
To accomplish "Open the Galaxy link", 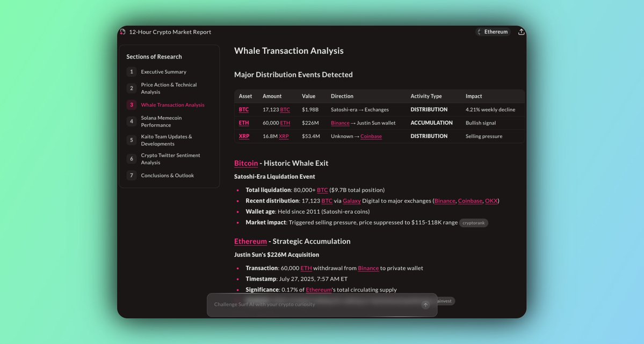I will coord(352,201).
